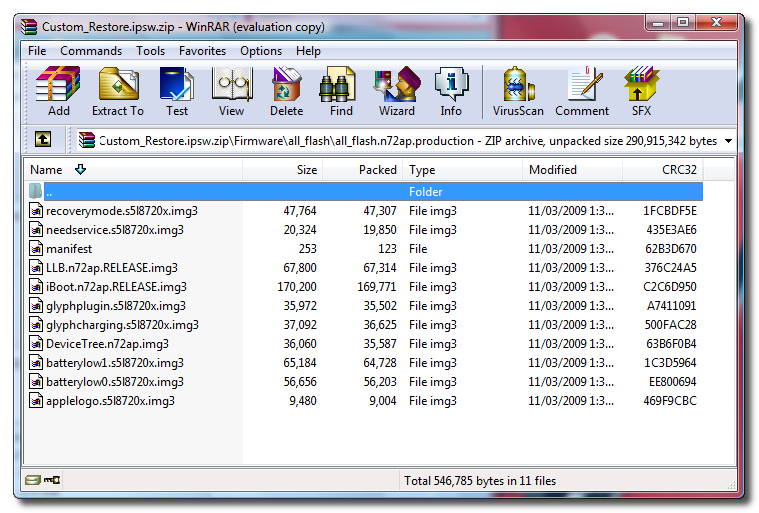Image resolution: width=759 pixels, height=513 pixels.
Task: Show archive Info
Action: [451, 91]
